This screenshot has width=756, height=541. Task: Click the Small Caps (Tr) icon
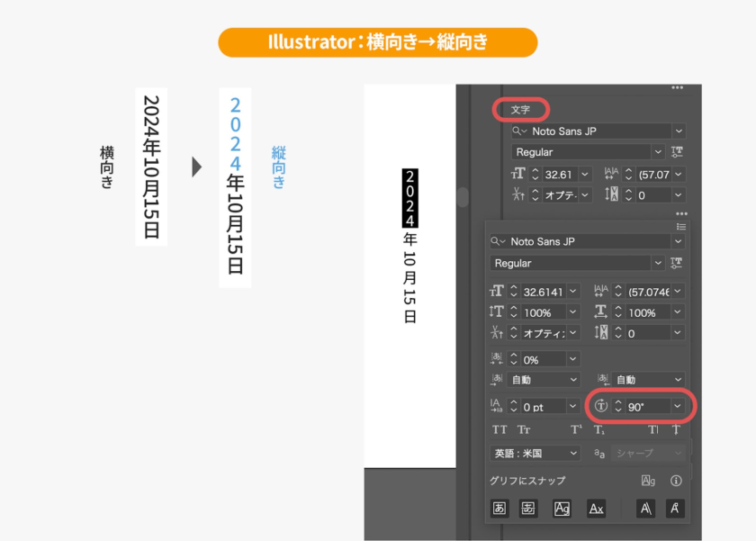524,430
